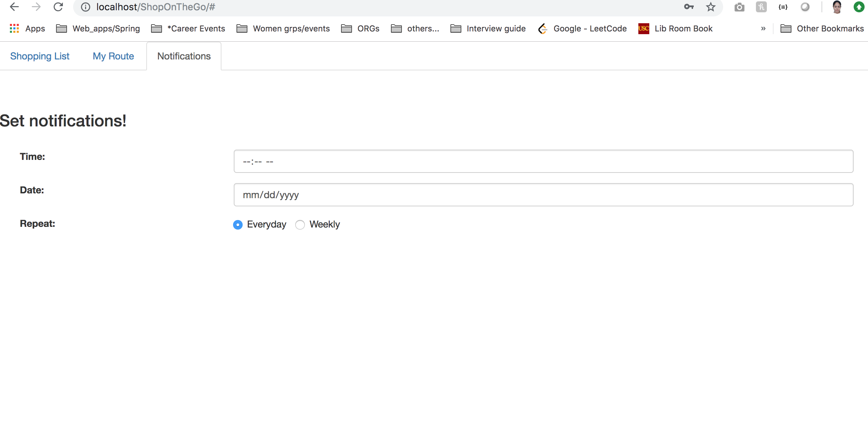Switch to the Shopping List tab

[40, 56]
